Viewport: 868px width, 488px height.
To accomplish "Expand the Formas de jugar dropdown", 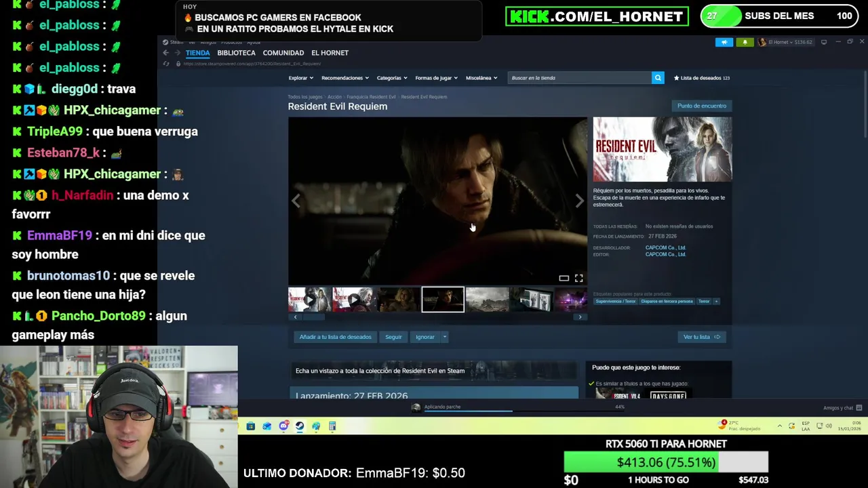I will (x=437, y=78).
